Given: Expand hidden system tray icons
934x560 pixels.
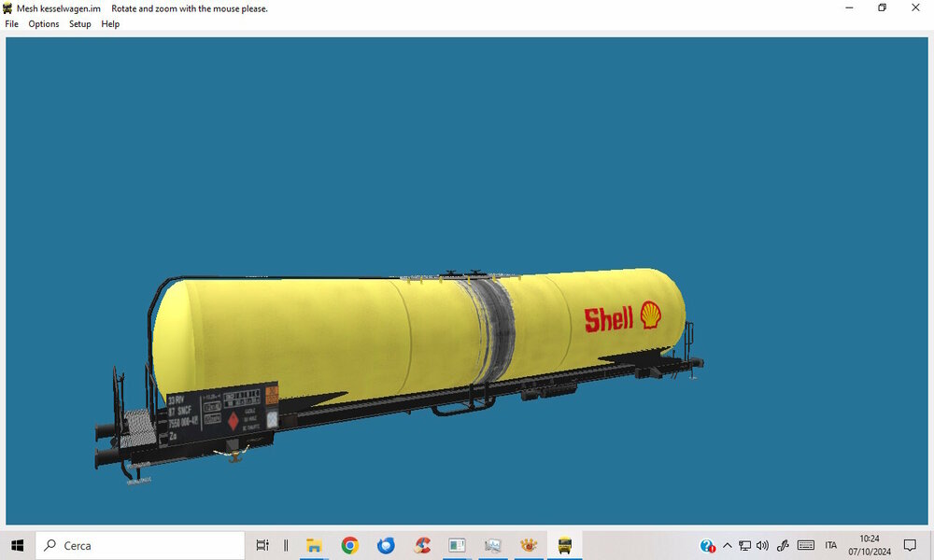Looking at the screenshot, I should coord(728,545).
